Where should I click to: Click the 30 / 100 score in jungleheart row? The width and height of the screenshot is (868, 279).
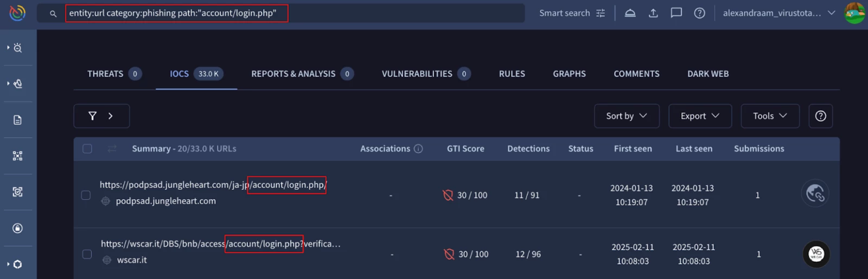pyautogui.click(x=472, y=195)
